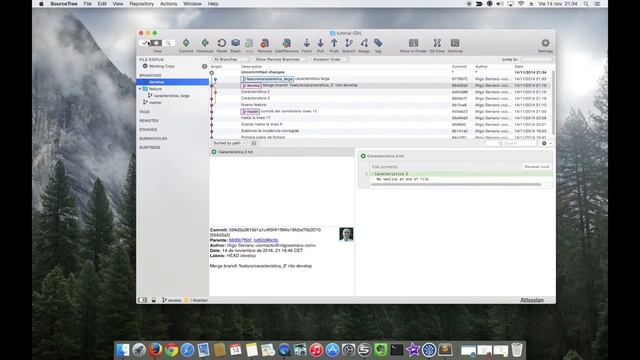Select caracteristica_larga branch in sidebar
Viewport: 640px width, 360px height.
click(172, 96)
